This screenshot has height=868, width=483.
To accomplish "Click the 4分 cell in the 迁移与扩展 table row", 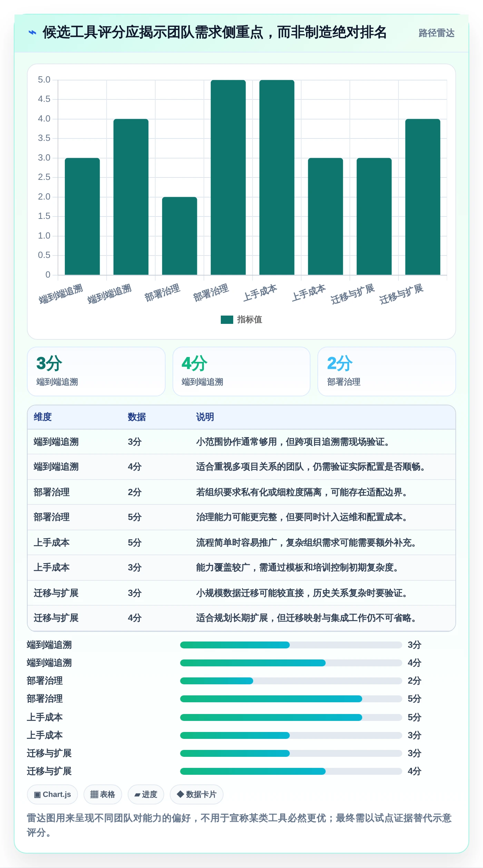I will click(135, 618).
